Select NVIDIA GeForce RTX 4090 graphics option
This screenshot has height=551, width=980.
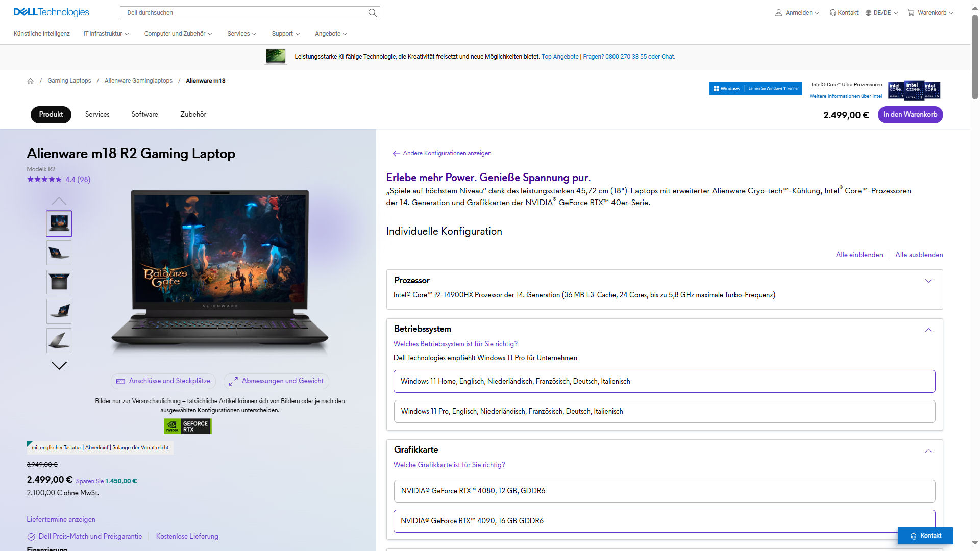coord(664,521)
